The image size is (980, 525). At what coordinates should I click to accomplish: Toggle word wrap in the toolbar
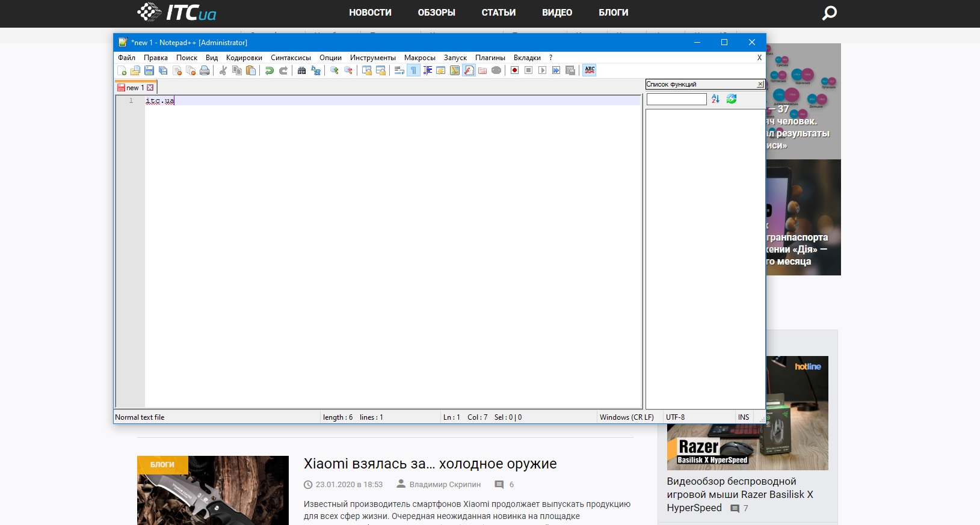(x=399, y=70)
